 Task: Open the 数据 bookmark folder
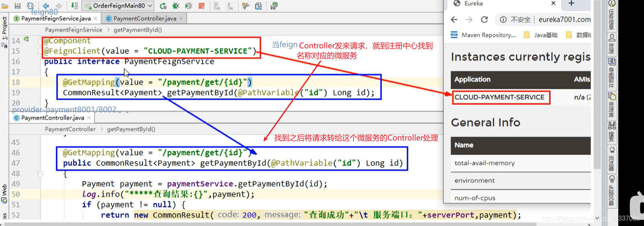click(x=578, y=35)
